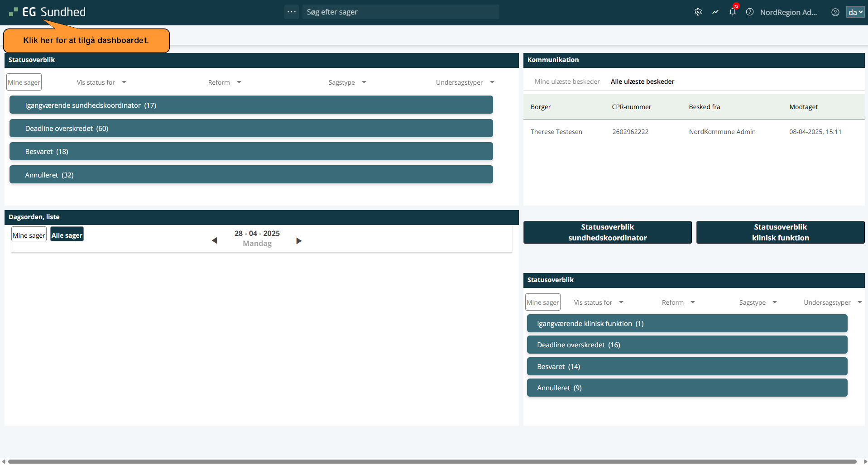Switch to Mine ulæste beskeder tab

tap(567, 81)
